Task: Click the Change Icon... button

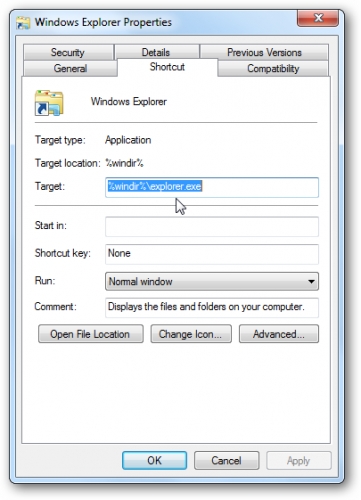Action: (x=191, y=334)
